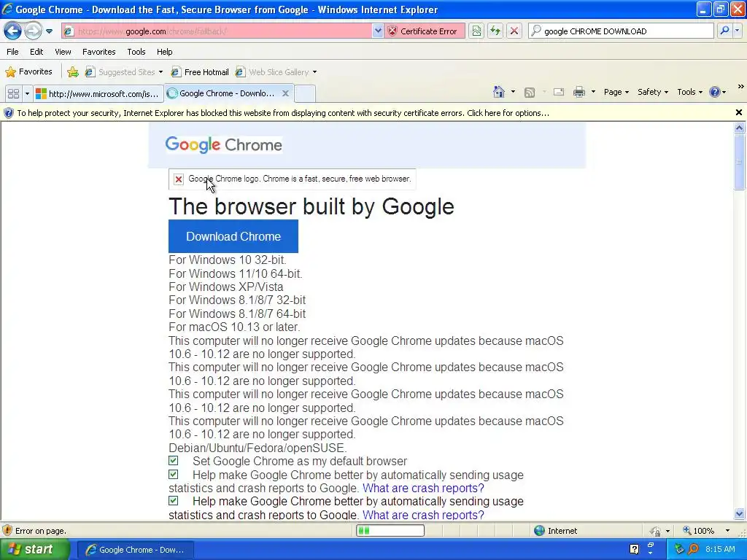Uncheck Set Google Chrome as default browser
Viewport: 747px width, 560px height.
click(x=174, y=461)
